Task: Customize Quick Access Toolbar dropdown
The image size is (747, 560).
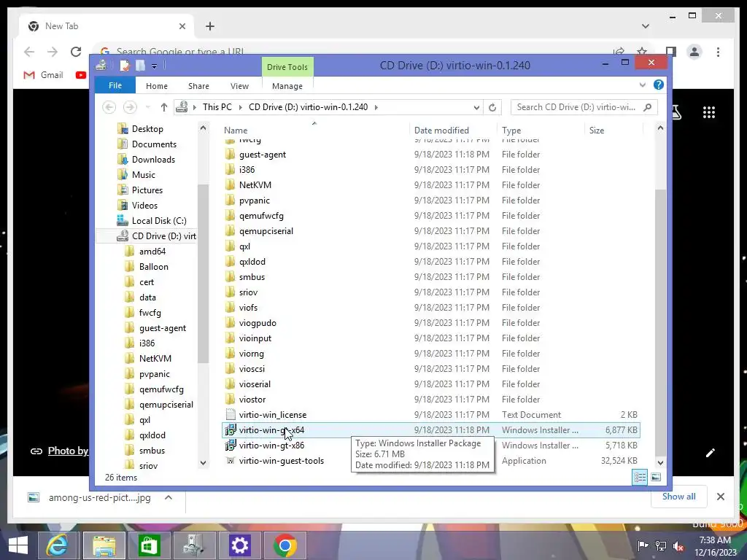Action: [x=155, y=66]
